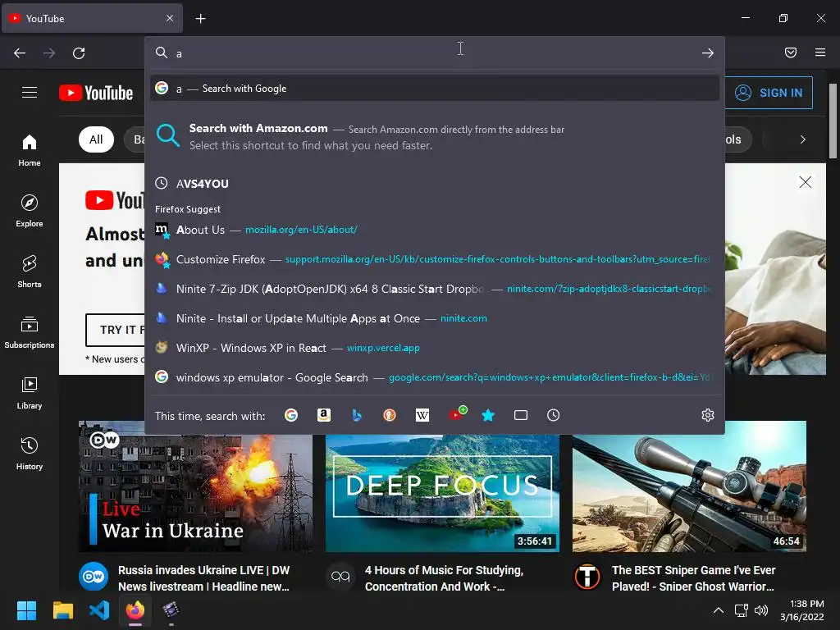Select AVS4YOU history suggestion
Image resolution: width=840 pixels, height=630 pixels.
[x=435, y=184]
